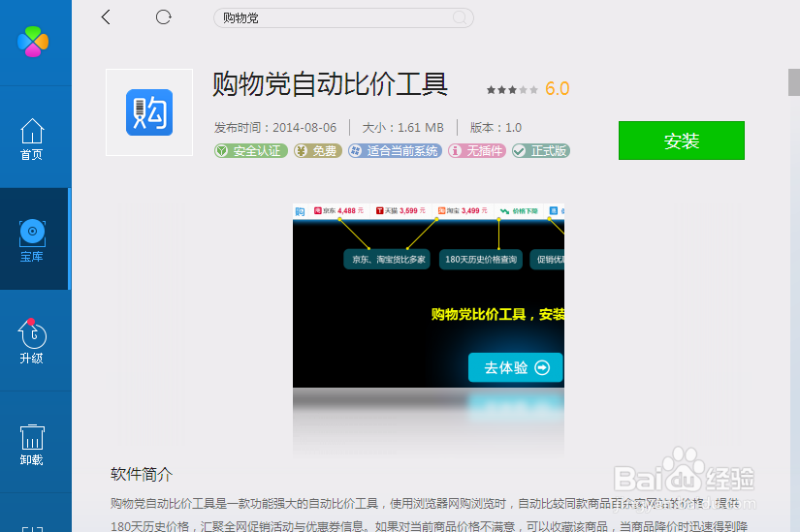Click the 免费 free badge
Viewport: 800px width, 532px height.
[x=317, y=151]
